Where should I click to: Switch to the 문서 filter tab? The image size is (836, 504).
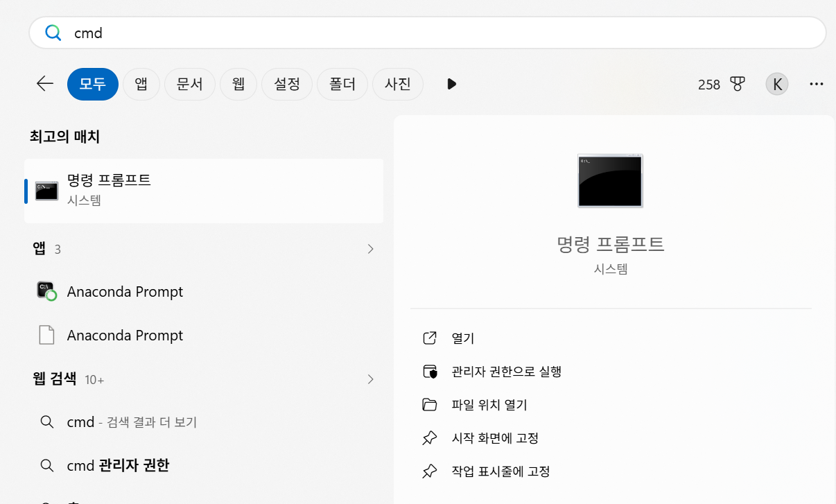coord(190,84)
